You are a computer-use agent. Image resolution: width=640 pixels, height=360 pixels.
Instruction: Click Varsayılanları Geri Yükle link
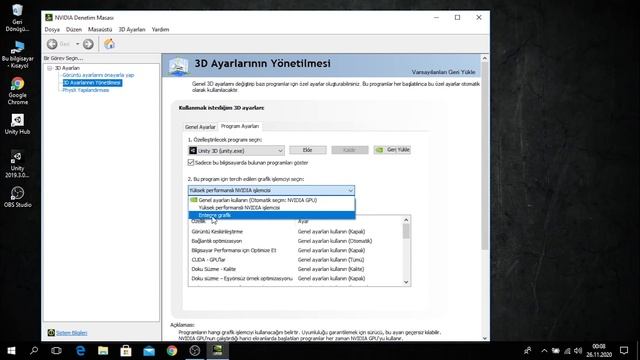click(x=443, y=72)
